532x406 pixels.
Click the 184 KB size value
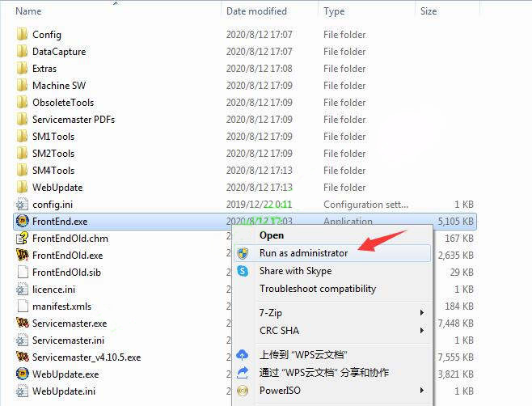459,307
